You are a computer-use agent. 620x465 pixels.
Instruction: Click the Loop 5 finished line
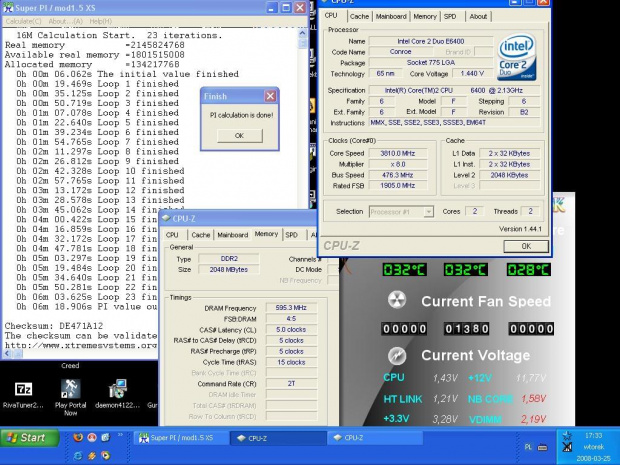point(98,123)
